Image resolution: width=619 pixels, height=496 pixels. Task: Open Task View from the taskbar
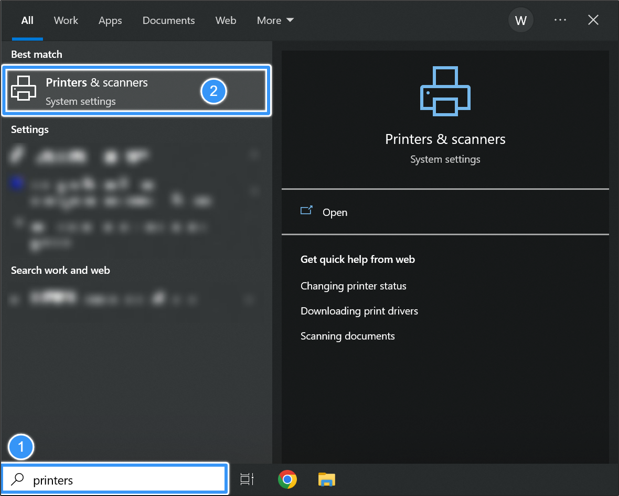click(x=247, y=480)
